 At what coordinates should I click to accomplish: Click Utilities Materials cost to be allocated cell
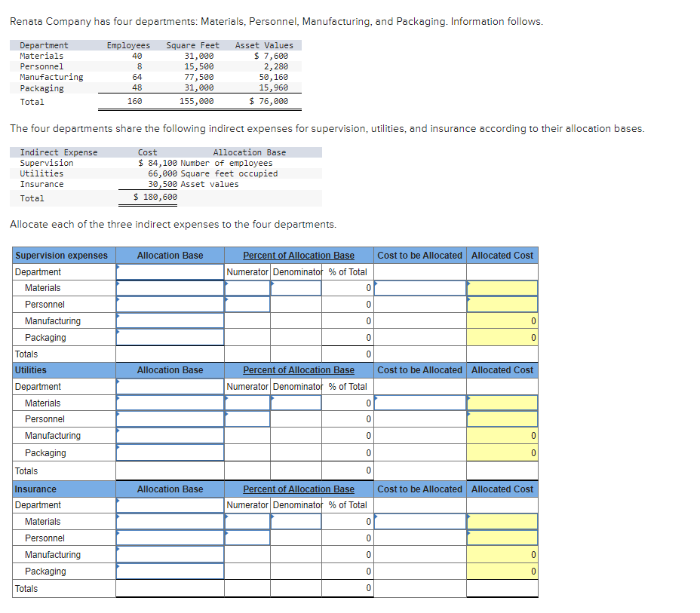coord(420,403)
